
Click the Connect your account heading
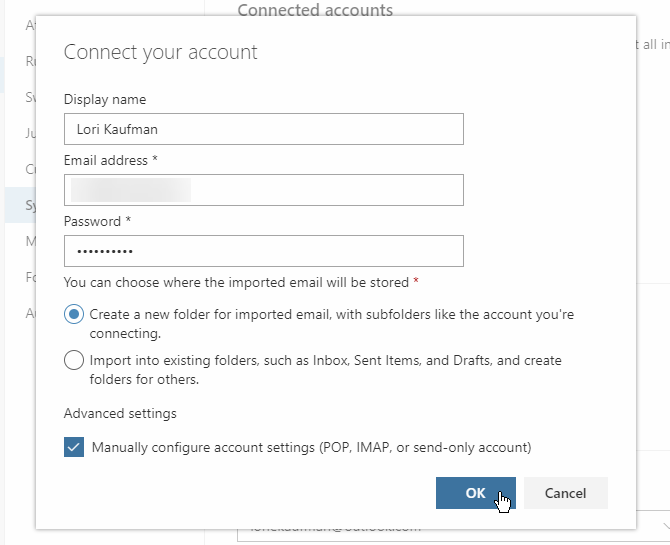point(161,53)
